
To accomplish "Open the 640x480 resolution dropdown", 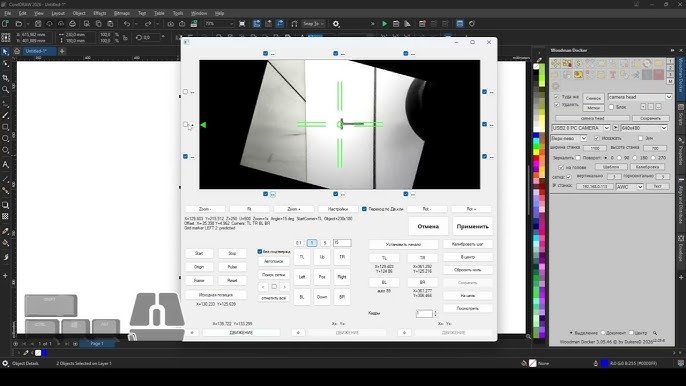I will pyautogui.click(x=664, y=128).
